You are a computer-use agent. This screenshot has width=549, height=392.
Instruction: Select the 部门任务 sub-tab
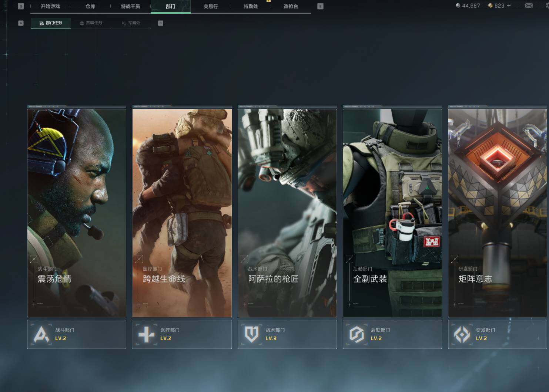(x=51, y=23)
